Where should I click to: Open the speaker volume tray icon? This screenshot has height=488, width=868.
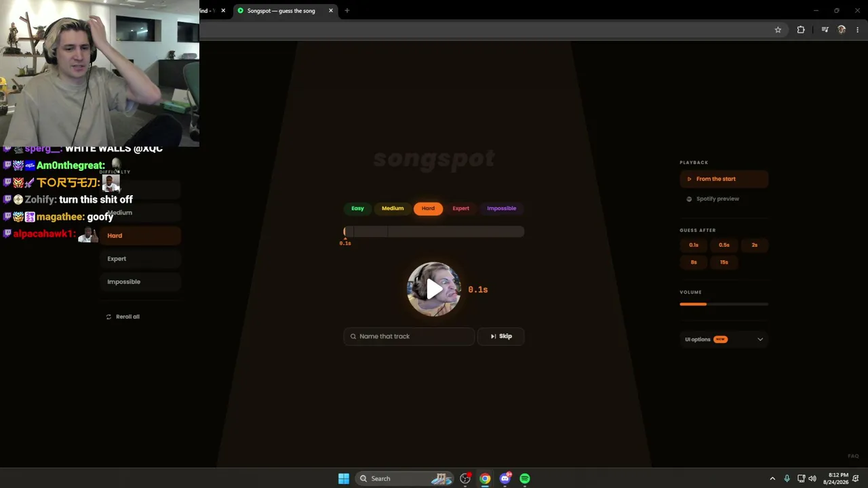pyautogui.click(x=812, y=479)
